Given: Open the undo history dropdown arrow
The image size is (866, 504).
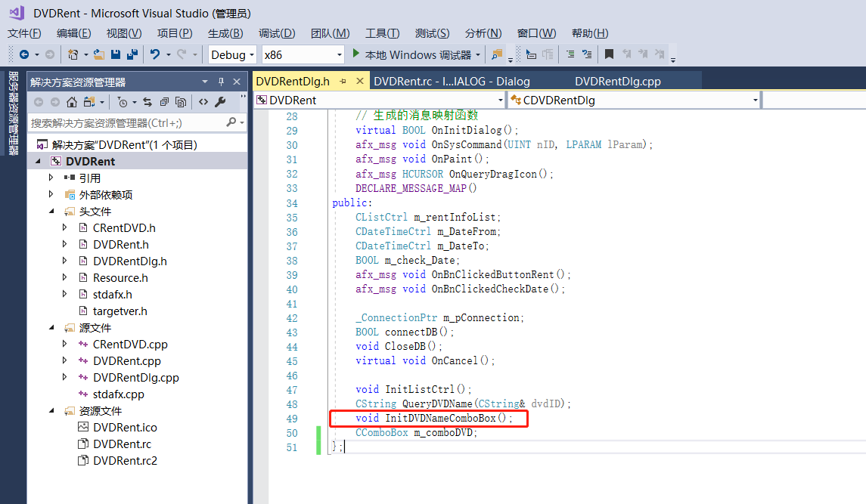Looking at the screenshot, I should click(x=168, y=54).
